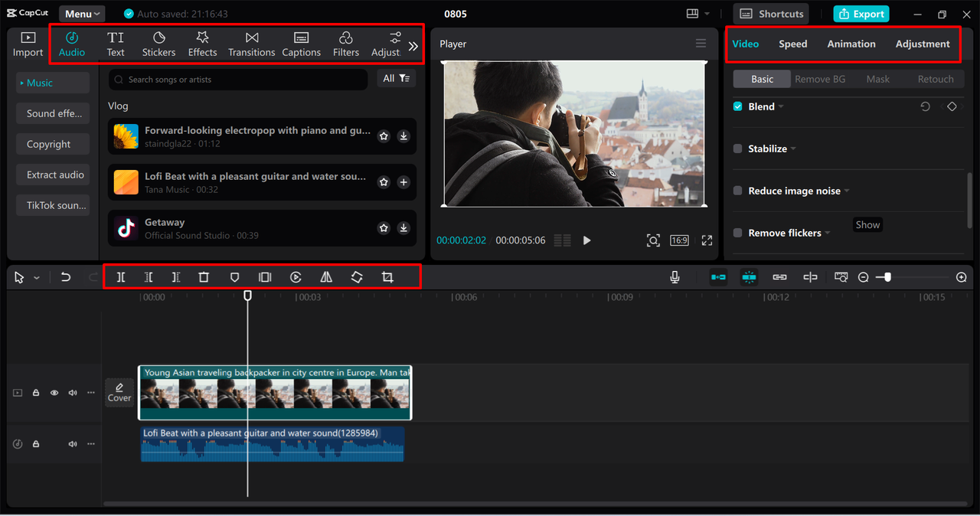Viewport: 980px width, 516px height.
Task: Toggle the player scopes grid icon
Action: click(x=562, y=240)
